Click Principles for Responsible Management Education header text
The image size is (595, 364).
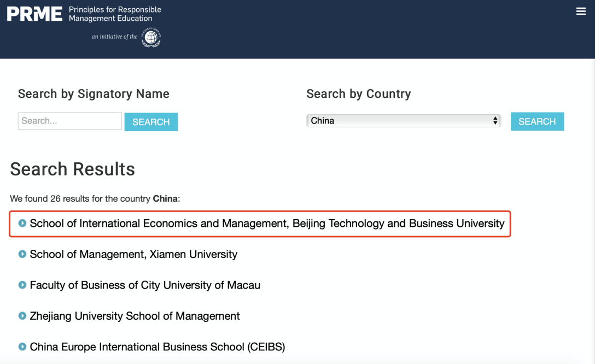point(115,14)
